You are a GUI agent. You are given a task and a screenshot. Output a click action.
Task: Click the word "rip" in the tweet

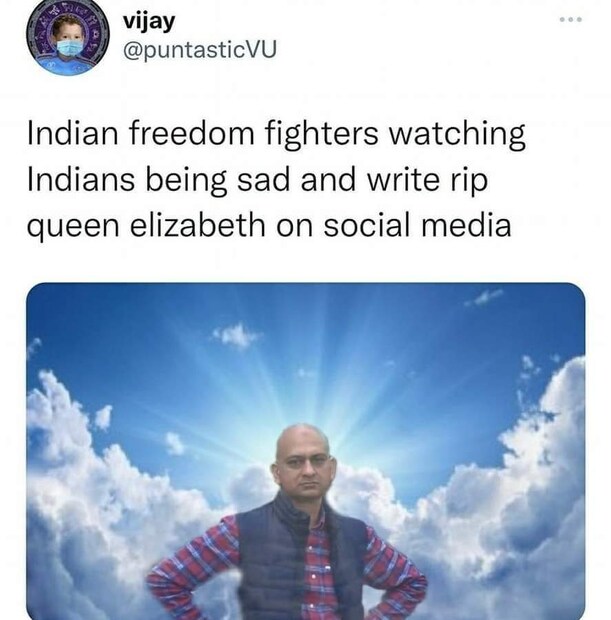coord(469,182)
